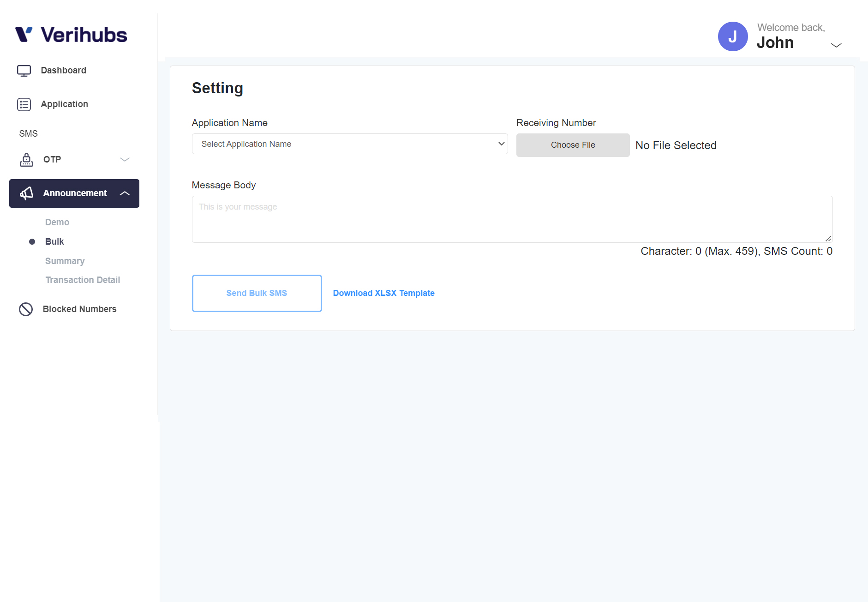Click the 'Welcome back,' text
Screen dimensions: 868x602
[x=791, y=28]
